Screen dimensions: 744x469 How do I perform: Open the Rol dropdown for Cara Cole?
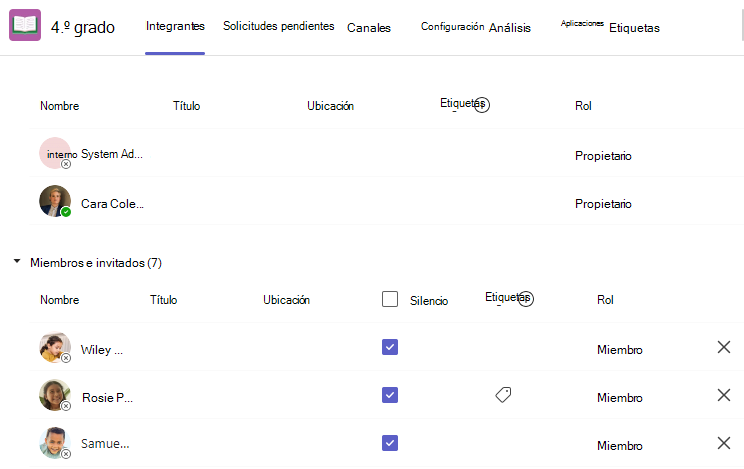pos(603,204)
